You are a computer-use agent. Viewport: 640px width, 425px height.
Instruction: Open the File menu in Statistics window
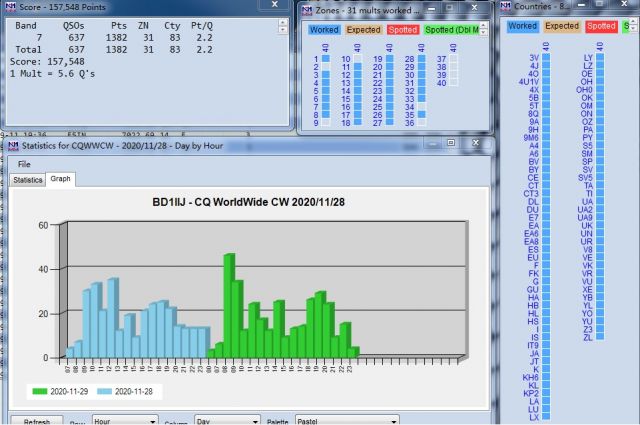pyautogui.click(x=24, y=164)
